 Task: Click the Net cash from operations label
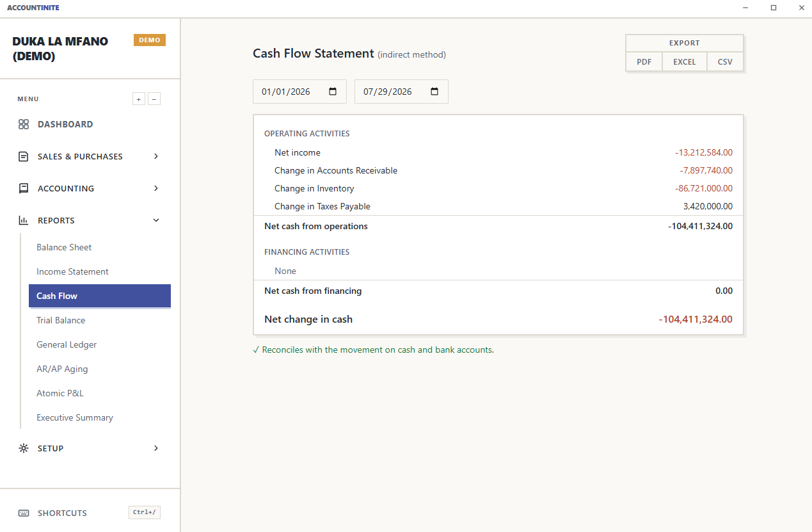pos(316,226)
